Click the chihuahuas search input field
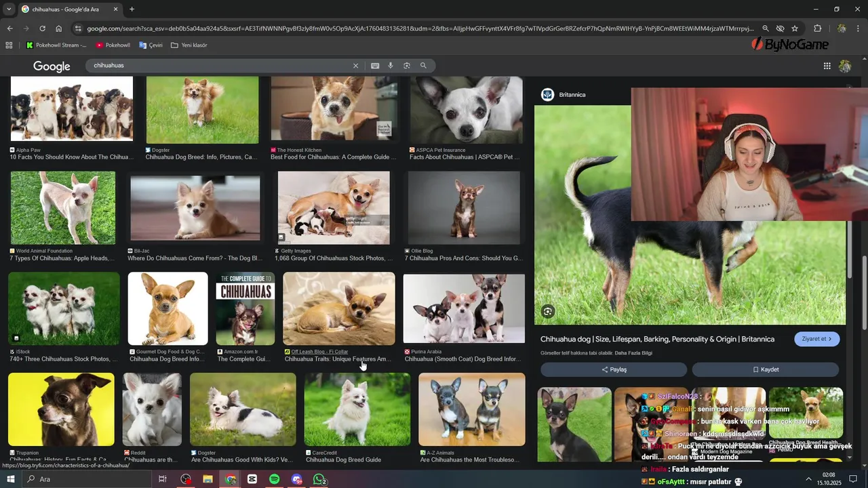This screenshot has width=868, height=488. pyautogui.click(x=220, y=66)
